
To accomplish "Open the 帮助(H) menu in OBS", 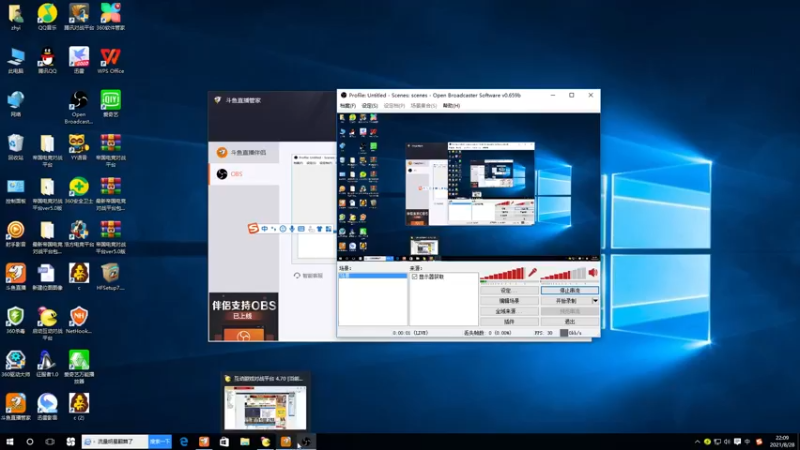I will coord(451,106).
